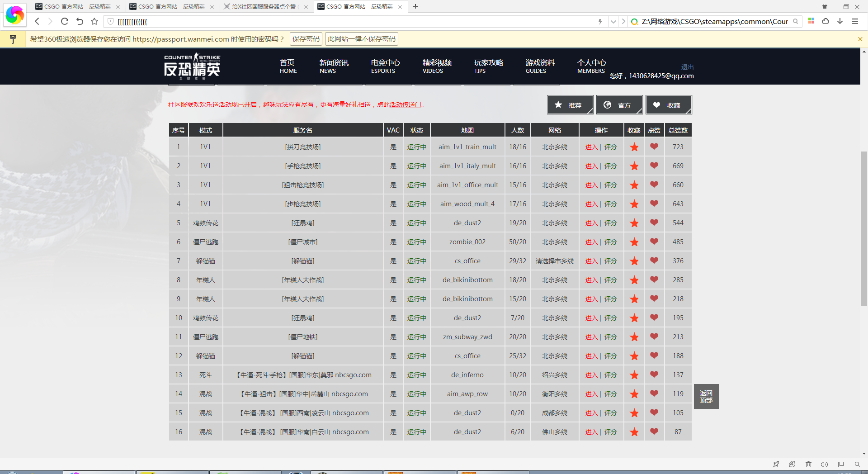
Task: Click the 返回顶部 back-to-top button
Action: [706, 396]
